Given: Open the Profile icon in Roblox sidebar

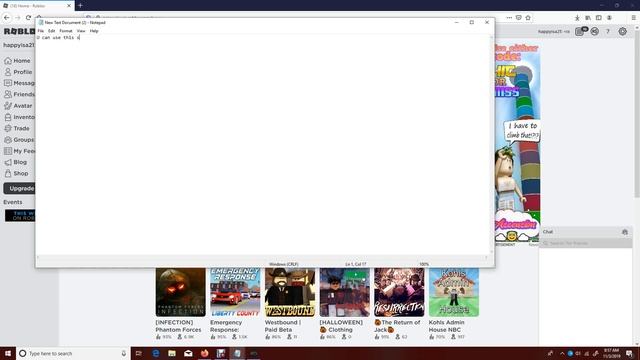Looking at the screenshot, I should point(8,72).
